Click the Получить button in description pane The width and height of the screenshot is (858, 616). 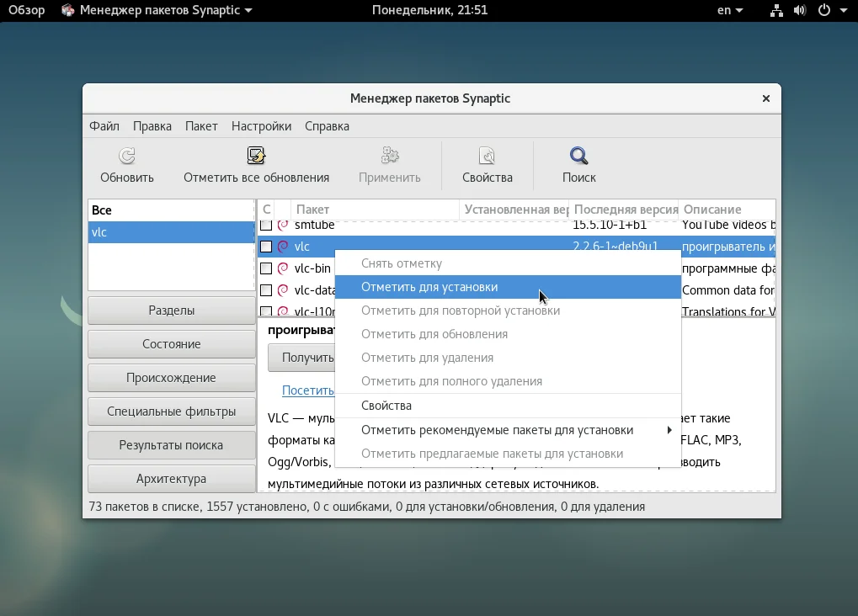(301, 358)
